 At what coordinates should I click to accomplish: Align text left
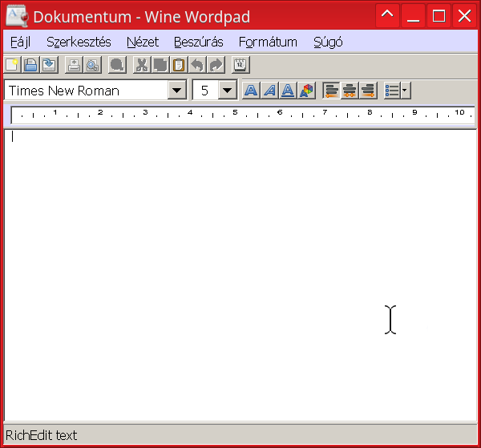331,91
